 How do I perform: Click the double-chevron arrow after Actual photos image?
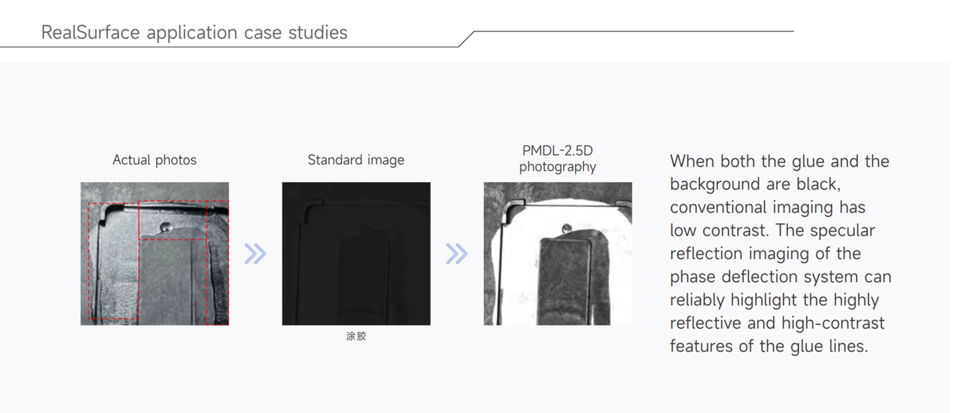tap(255, 254)
